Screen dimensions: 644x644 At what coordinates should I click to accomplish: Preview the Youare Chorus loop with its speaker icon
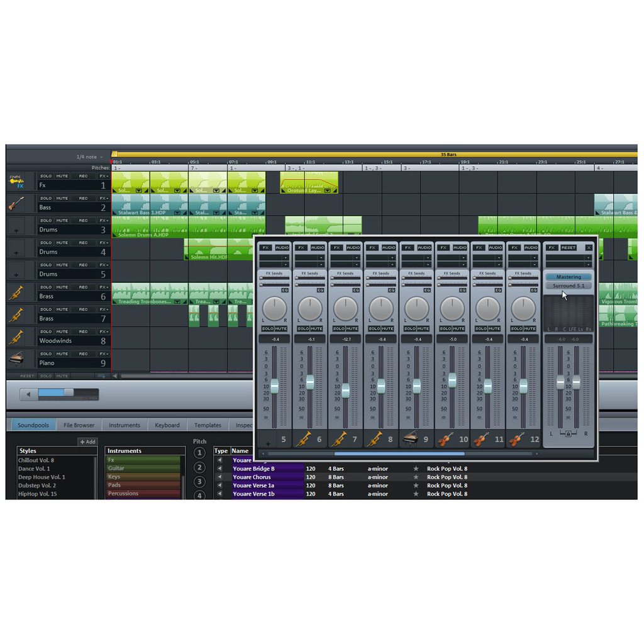[220, 477]
